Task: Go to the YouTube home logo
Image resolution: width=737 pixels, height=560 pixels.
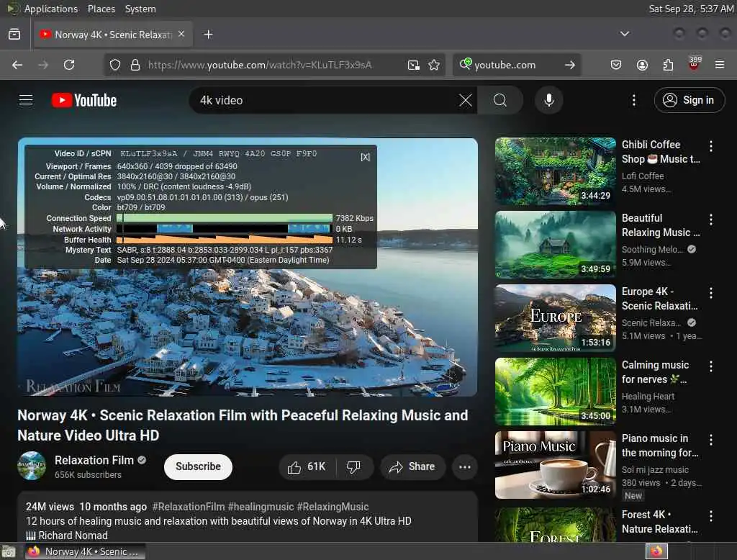Action: [x=84, y=100]
